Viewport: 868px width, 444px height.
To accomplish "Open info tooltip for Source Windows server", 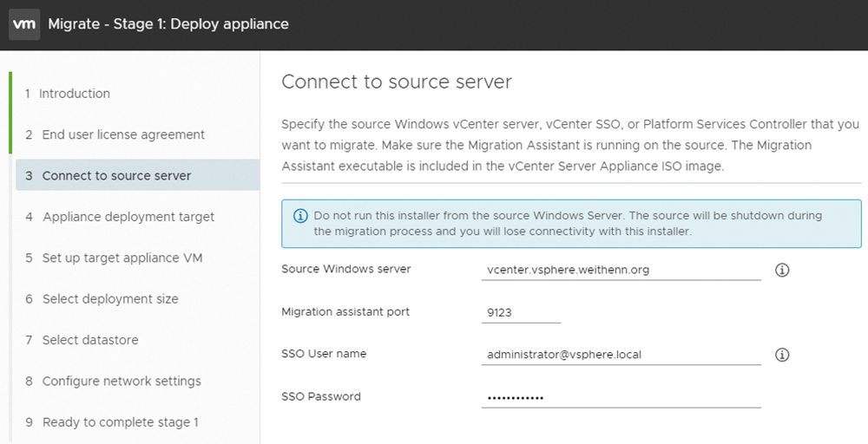I will [x=782, y=271].
